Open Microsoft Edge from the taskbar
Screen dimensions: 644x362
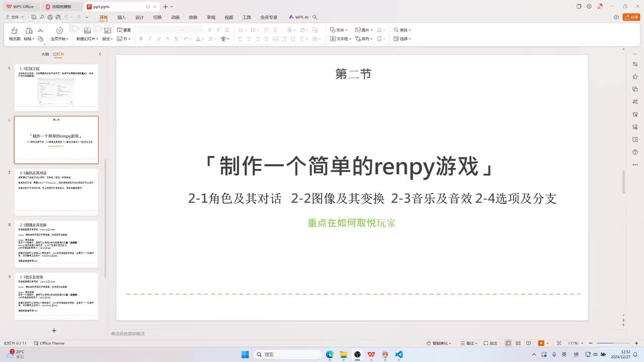pyautogui.click(x=330, y=354)
